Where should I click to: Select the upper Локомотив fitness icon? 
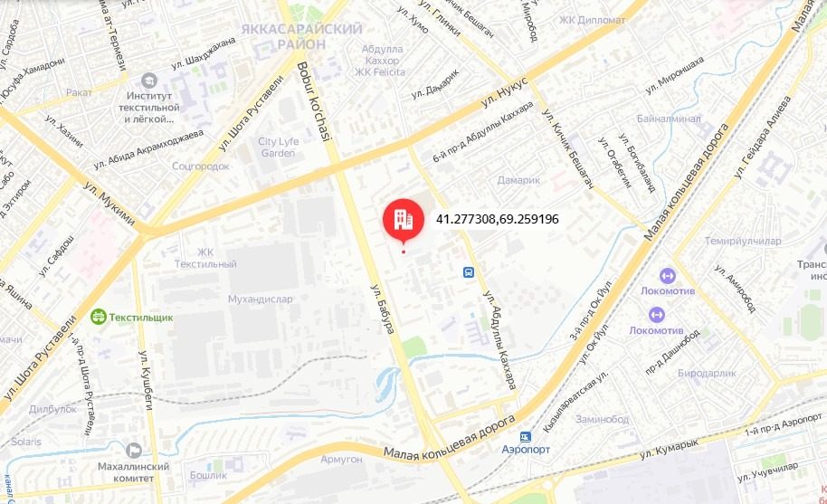(667, 276)
